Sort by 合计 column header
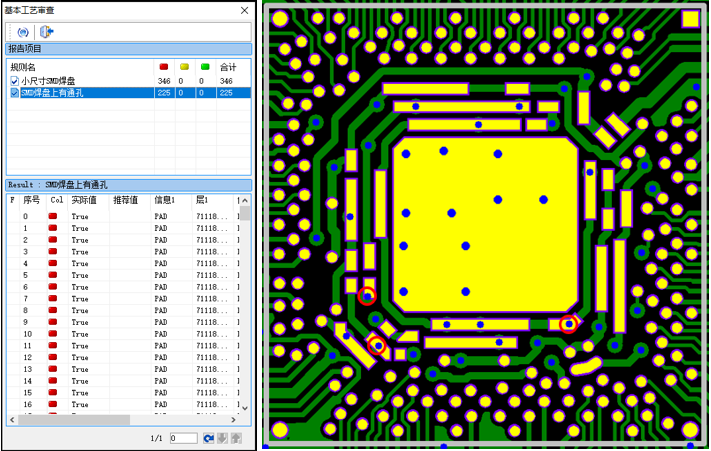 click(228, 67)
